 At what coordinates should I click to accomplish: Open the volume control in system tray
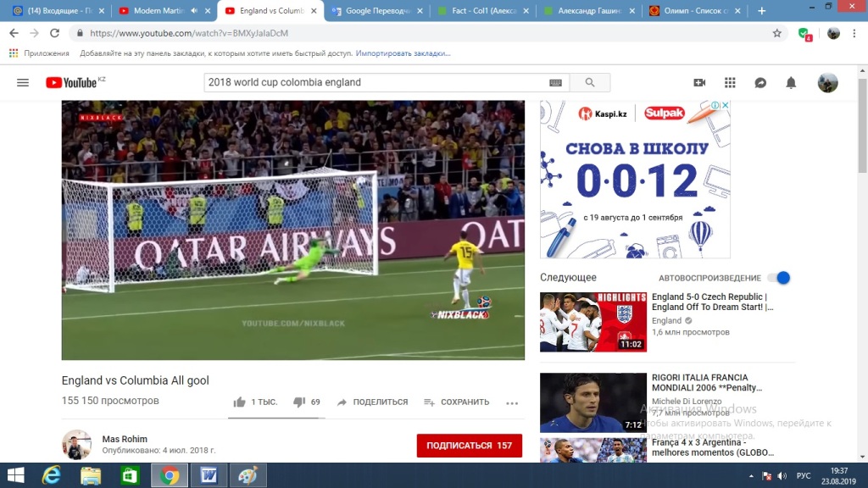[782, 476]
